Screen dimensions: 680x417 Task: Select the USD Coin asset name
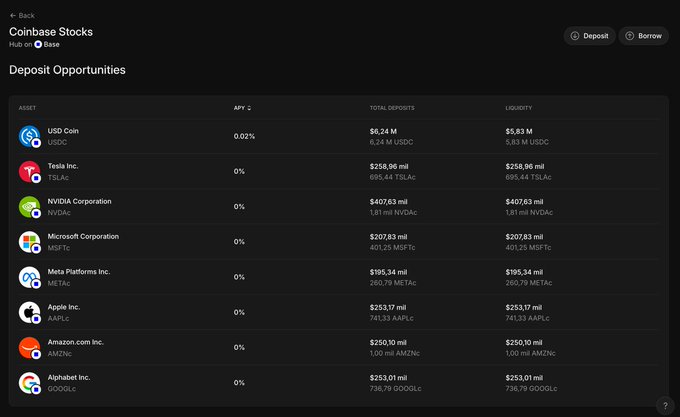pyautogui.click(x=63, y=131)
